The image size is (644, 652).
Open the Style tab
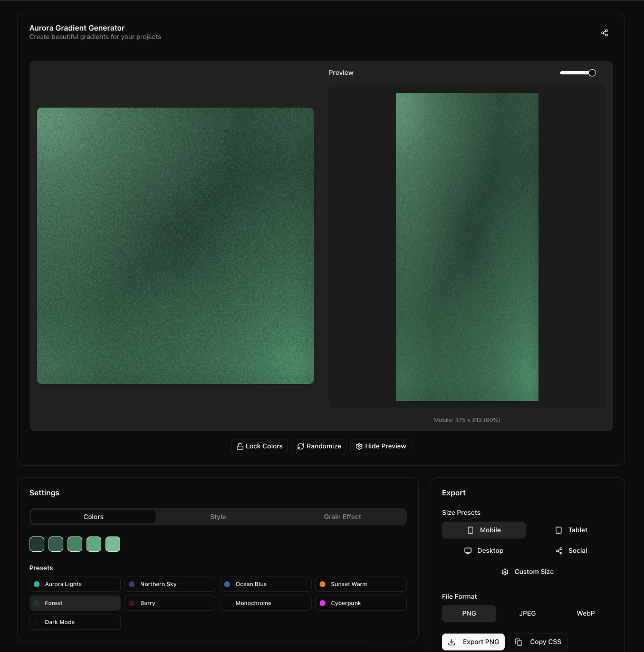pyautogui.click(x=218, y=517)
